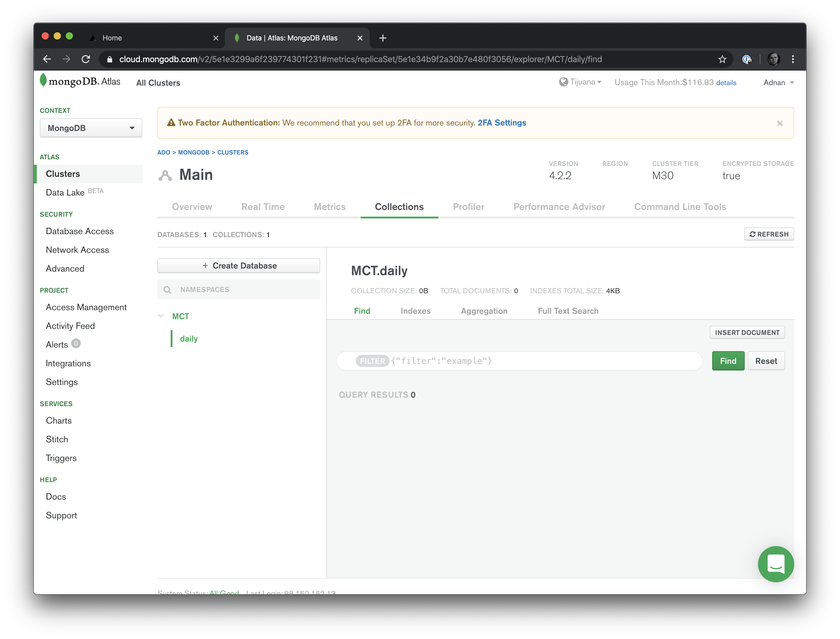
Task: Open the Adnan user account dropdown
Action: (778, 82)
